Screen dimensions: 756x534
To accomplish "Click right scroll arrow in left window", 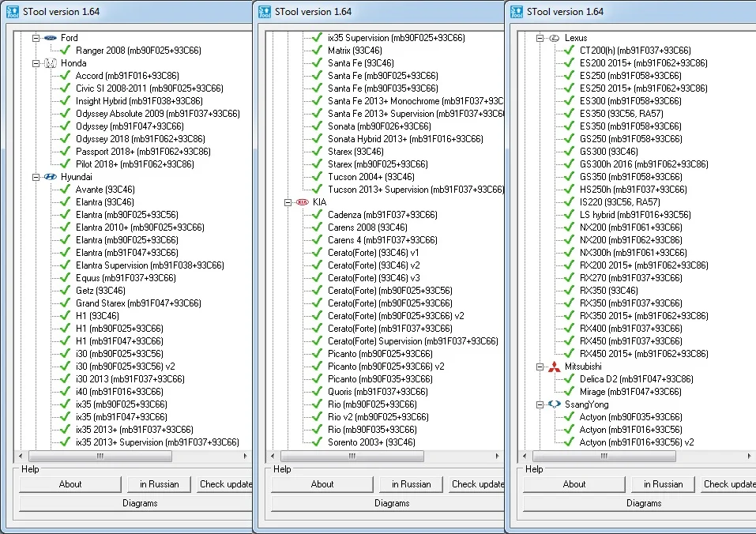I will [246, 456].
